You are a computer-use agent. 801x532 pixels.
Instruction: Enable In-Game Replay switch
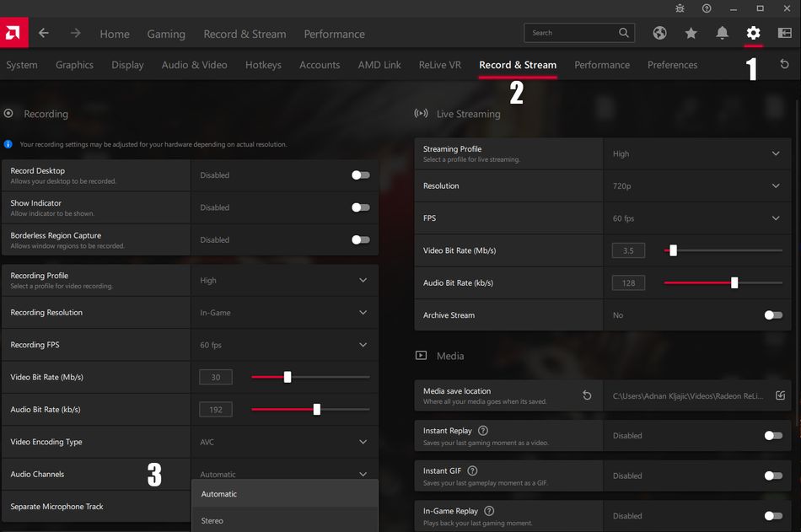pos(773,516)
